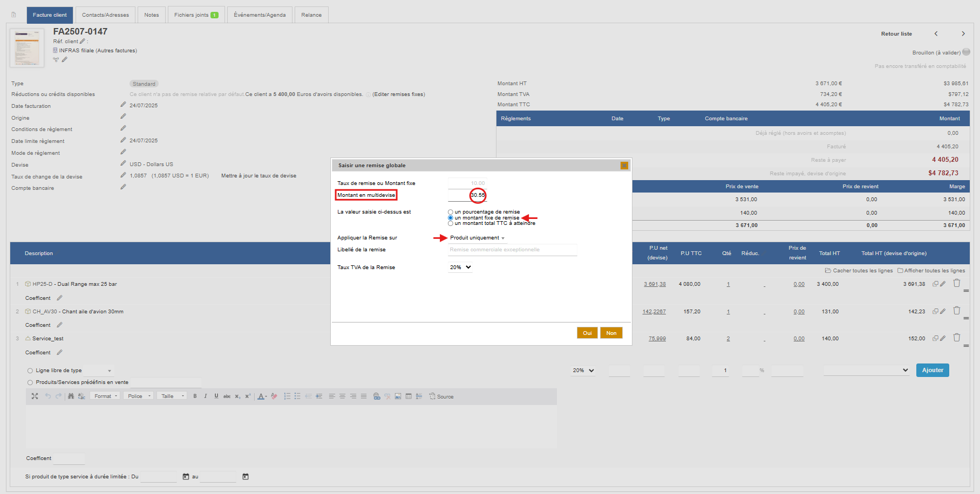Edit the Date facturation field pencil
The image size is (980, 494).
click(123, 105)
